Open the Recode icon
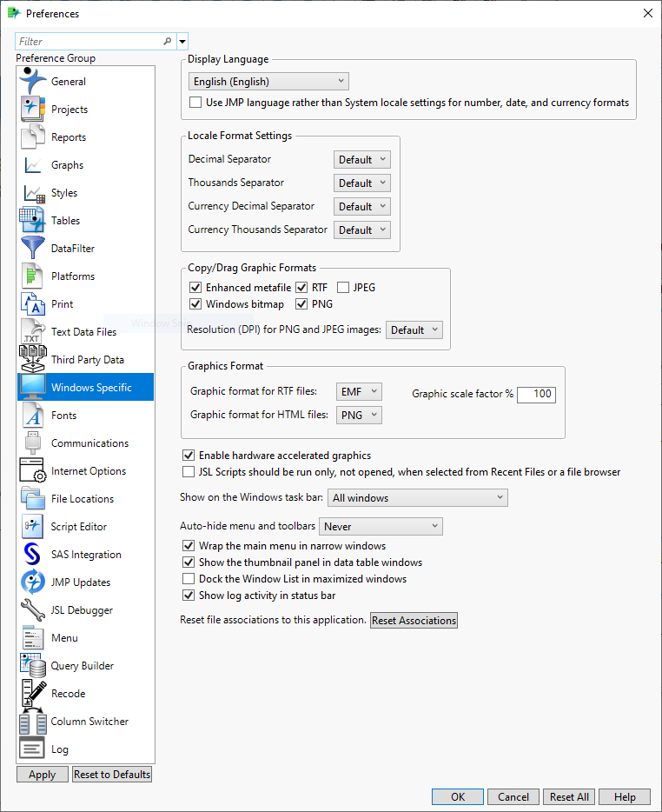Image resolution: width=662 pixels, height=812 pixels. (33, 693)
